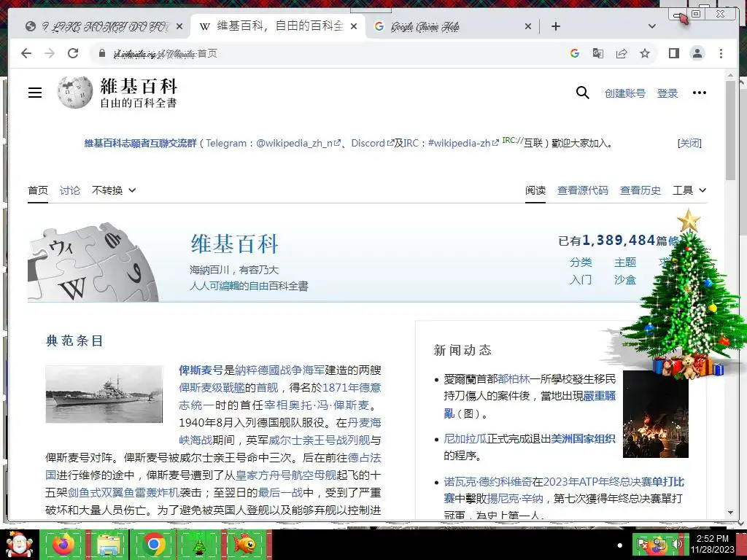747x560 pixels.
Task: Click the battleship Bismarck thumbnail
Action: click(x=104, y=394)
